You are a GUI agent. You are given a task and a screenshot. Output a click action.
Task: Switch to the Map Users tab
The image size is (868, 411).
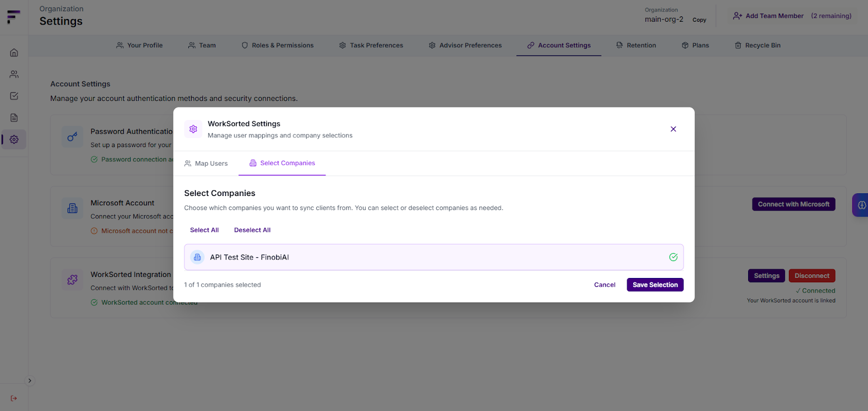[206, 163]
